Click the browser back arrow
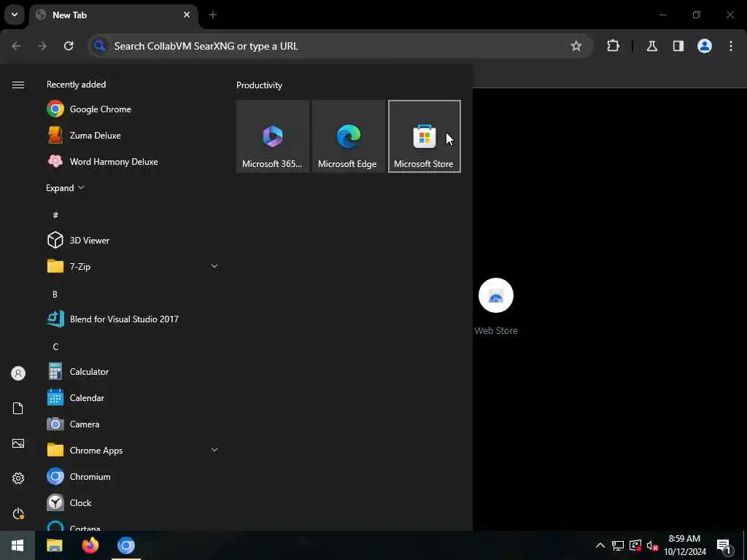The width and height of the screenshot is (747, 560). (x=16, y=46)
